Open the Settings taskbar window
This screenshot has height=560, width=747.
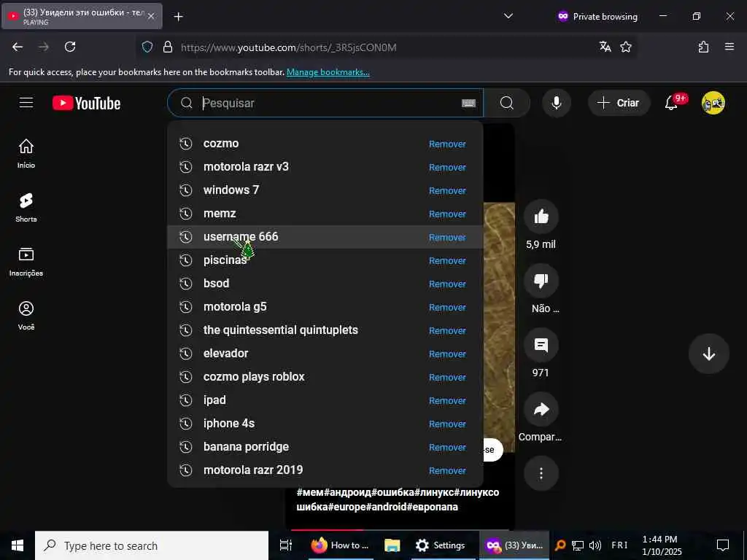coord(442,545)
